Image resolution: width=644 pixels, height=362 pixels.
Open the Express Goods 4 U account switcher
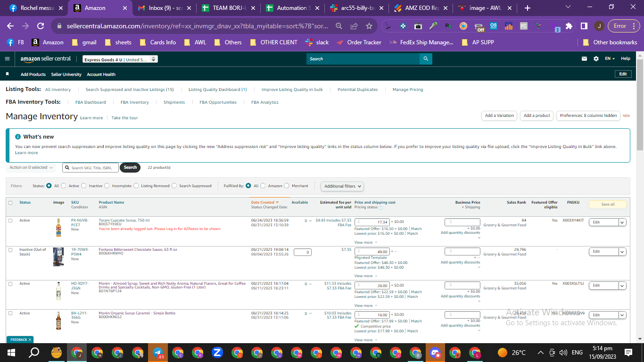click(120, 59)
